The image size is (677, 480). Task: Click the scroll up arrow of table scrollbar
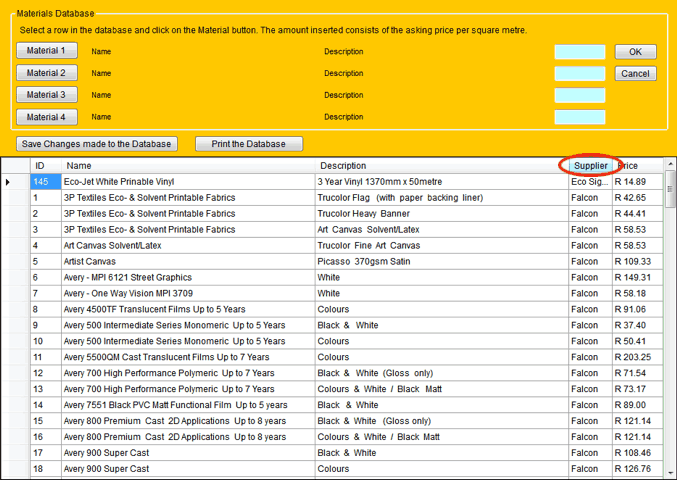click(x=670, y=163)
